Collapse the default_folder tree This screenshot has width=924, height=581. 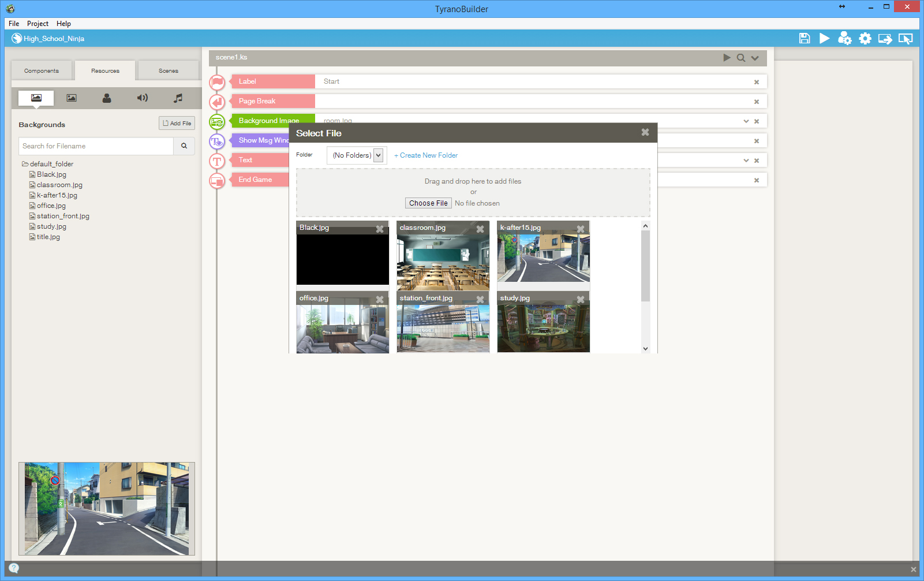click(25, 163)
